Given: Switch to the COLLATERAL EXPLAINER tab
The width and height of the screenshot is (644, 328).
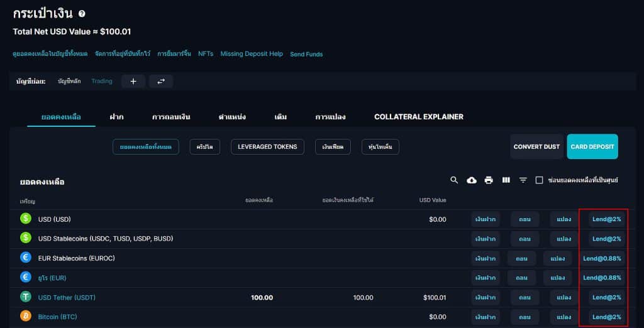Looking at the screenshot, I should (x=418, y=117).
